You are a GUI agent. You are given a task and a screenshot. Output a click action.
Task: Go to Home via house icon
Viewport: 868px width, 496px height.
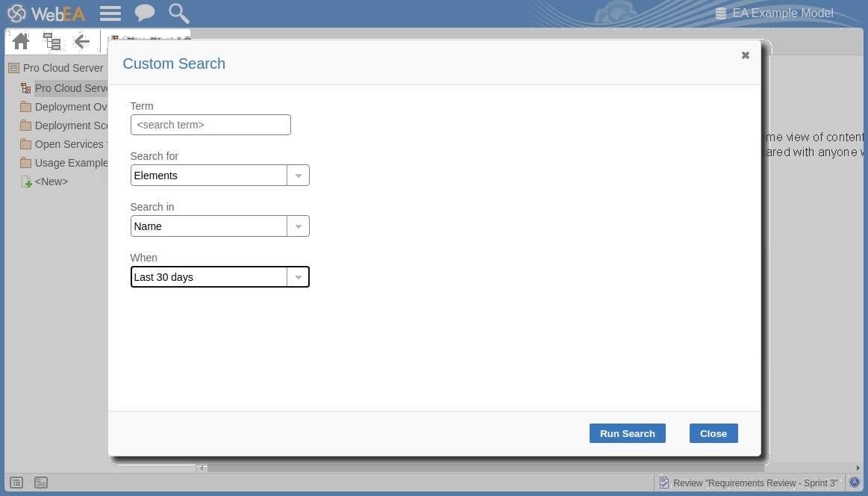pyautogui.click(x=21, y=42)
